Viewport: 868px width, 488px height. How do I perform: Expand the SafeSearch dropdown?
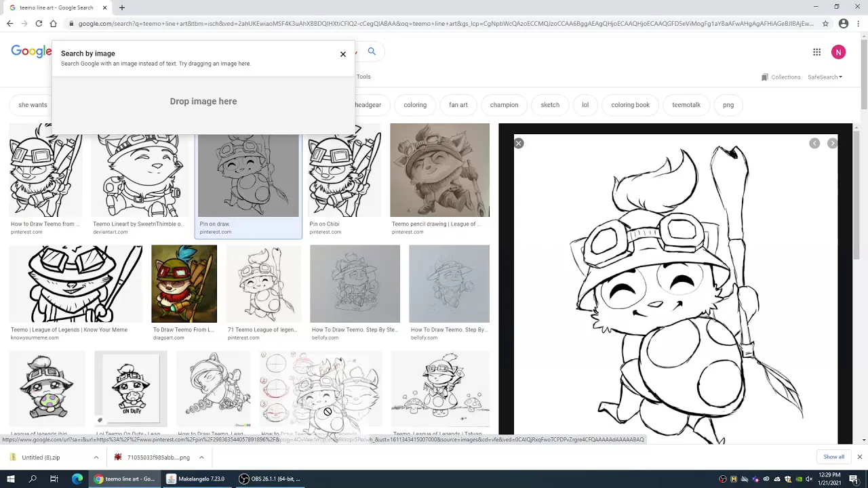point(825,77)
